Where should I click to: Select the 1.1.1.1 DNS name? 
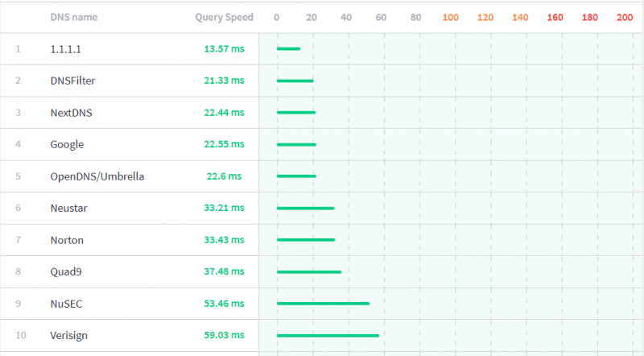pos(66,49)
